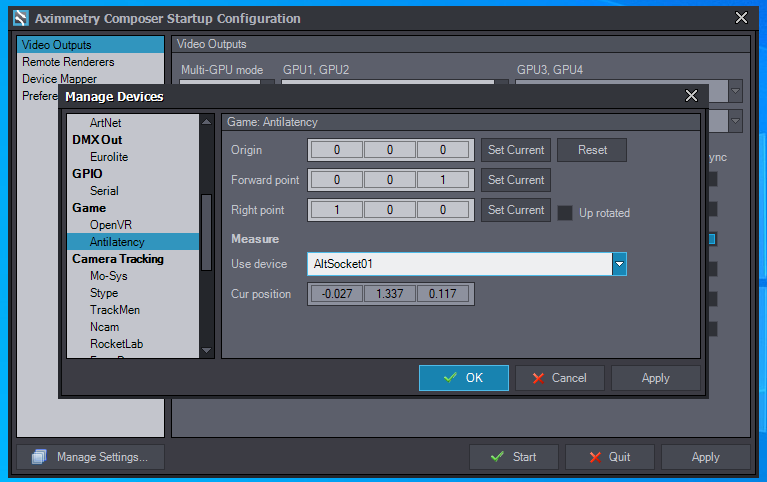
Task: Select ArtNet device
Action: coord(133,123)
